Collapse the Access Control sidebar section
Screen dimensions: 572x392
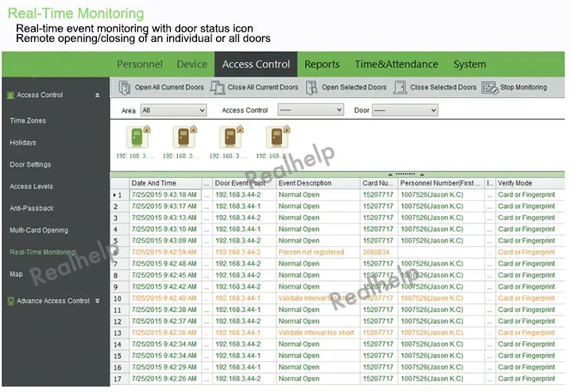coord(98,95)
